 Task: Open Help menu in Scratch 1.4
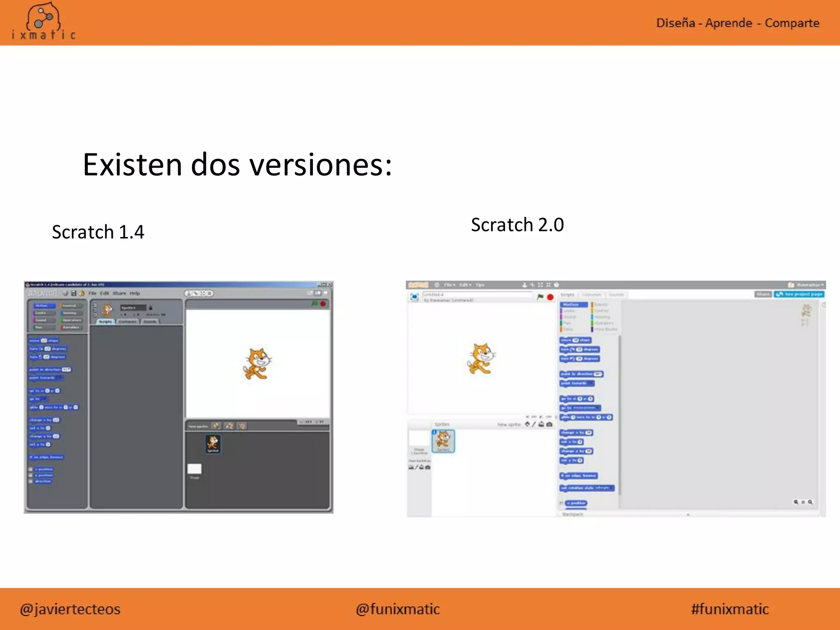[x=135, y=293]
